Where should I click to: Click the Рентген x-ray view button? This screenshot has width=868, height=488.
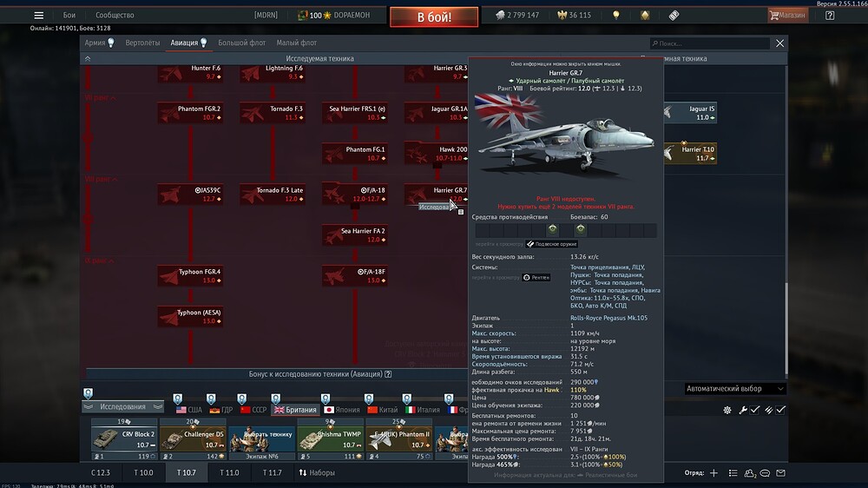pyautogui.click(x=536, y=278)
